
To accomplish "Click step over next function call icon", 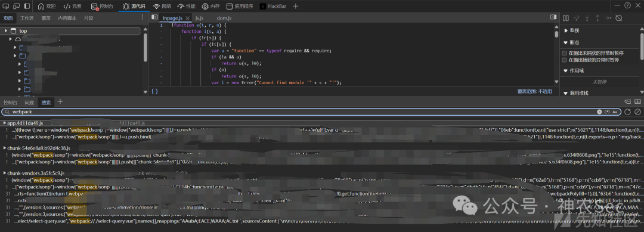I will 577,18.
